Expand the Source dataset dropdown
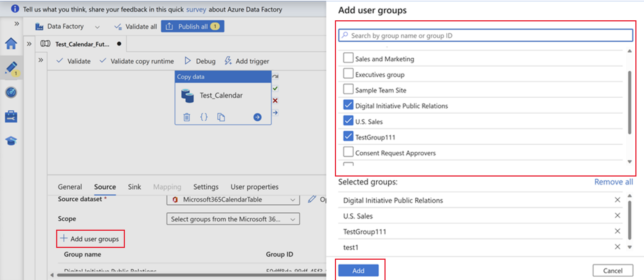The width and height of the screenshot is (644, 280). click(x=293, y=200)
